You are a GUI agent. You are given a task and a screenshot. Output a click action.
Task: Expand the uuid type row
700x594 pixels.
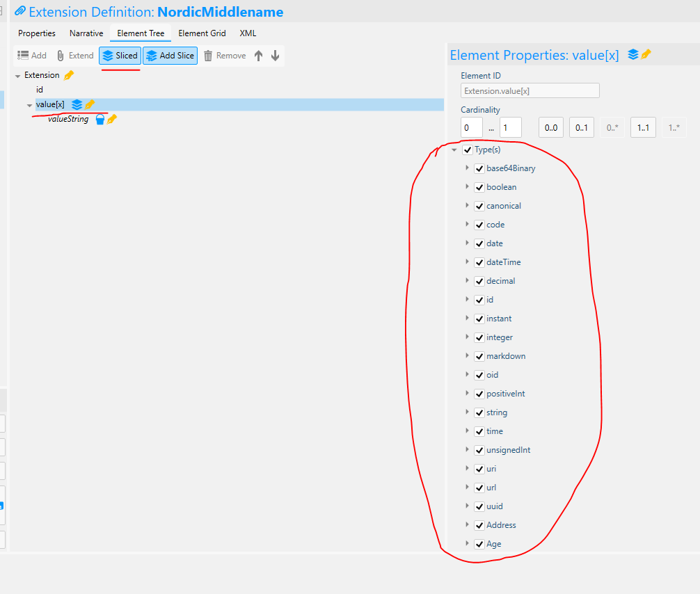coord(467,506)
